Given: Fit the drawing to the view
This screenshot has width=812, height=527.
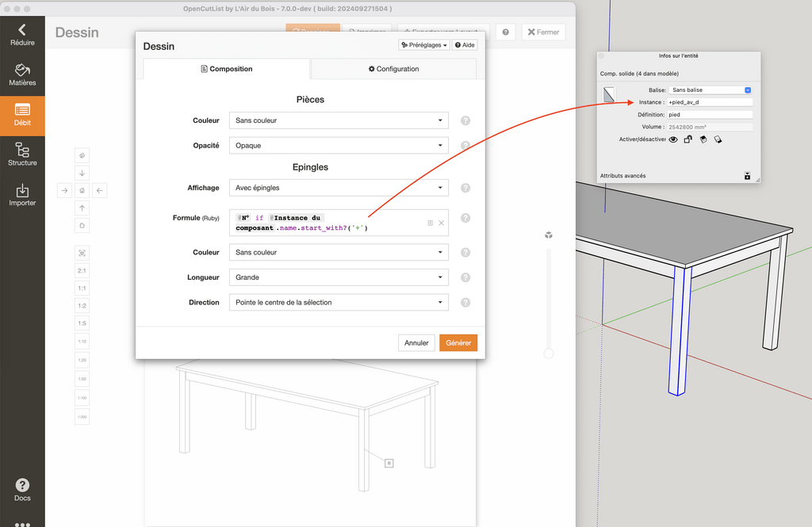Looking at the screenshot, I should [x=82, y=253].
